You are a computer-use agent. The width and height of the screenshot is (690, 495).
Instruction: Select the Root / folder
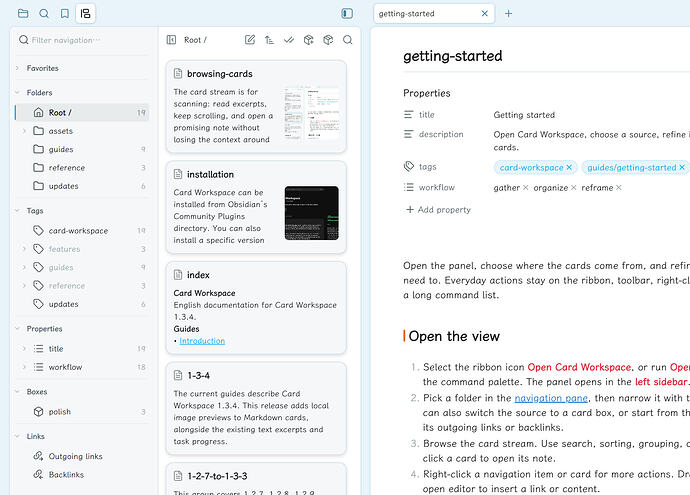[82, 113]
